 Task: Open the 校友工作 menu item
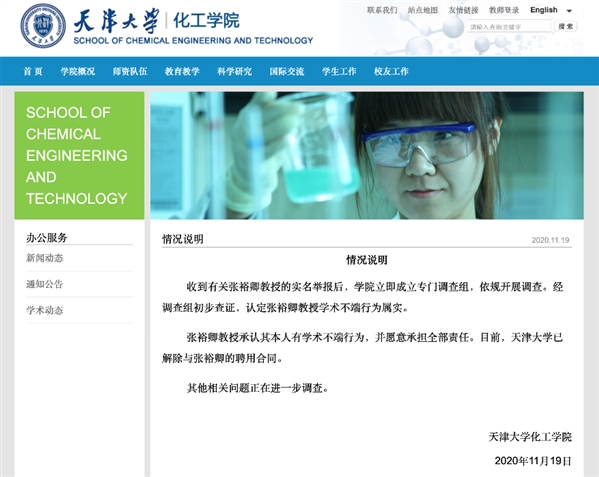coord(391,71)
